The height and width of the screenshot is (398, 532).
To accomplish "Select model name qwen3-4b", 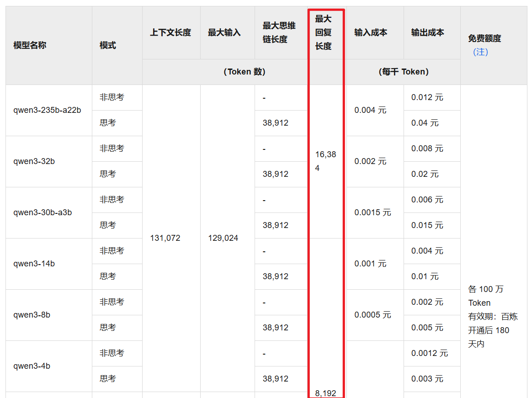I will 32,366.
